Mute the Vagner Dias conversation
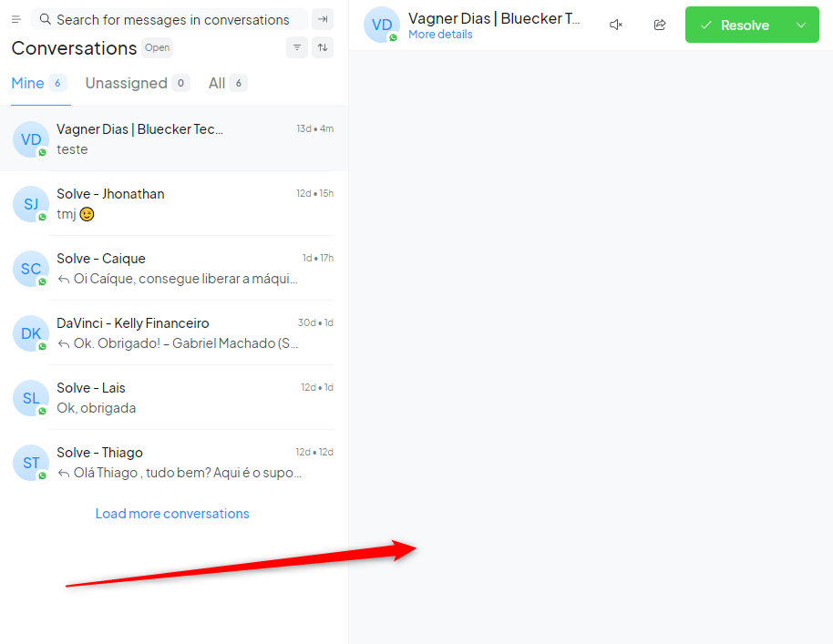 [616, 25]
